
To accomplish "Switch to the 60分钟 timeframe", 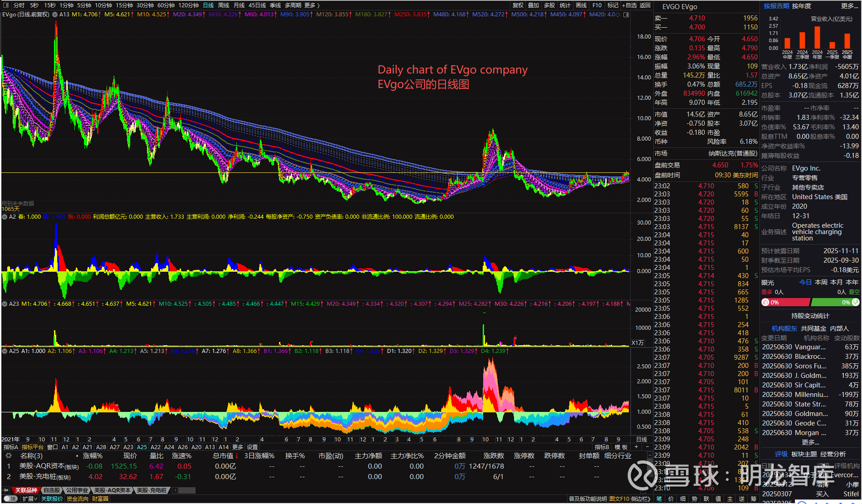I will (x=166, y=5).
